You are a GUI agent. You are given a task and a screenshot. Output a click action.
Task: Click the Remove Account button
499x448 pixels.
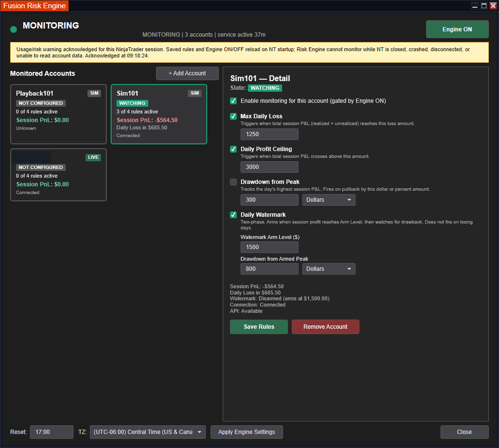pyautogui.click(x=325, y=327)
